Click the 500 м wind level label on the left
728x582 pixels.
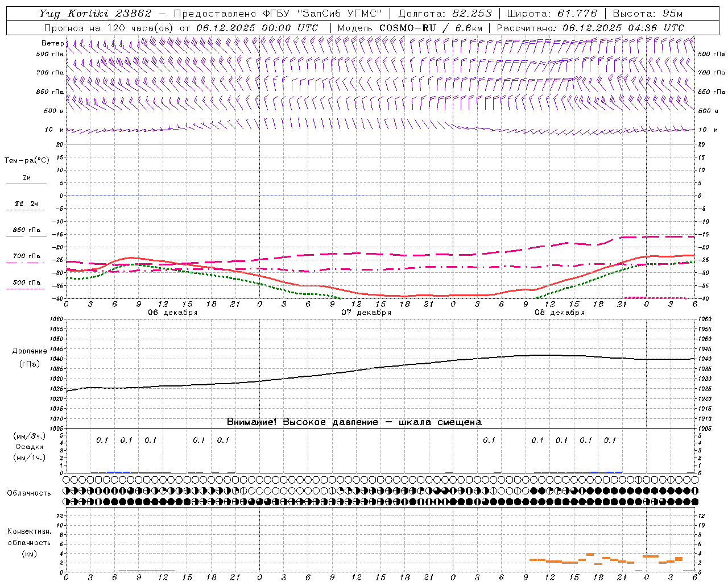click(54, 111)
